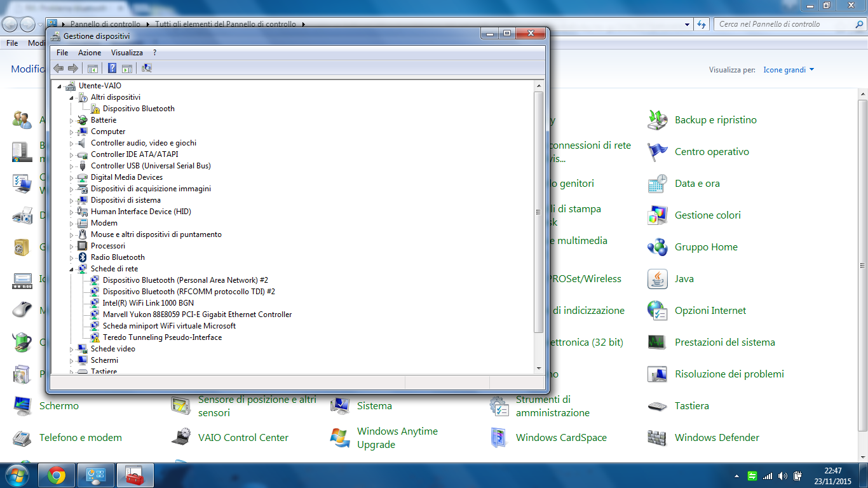
Task: Open Telefono e modem link
Action: 81,437
